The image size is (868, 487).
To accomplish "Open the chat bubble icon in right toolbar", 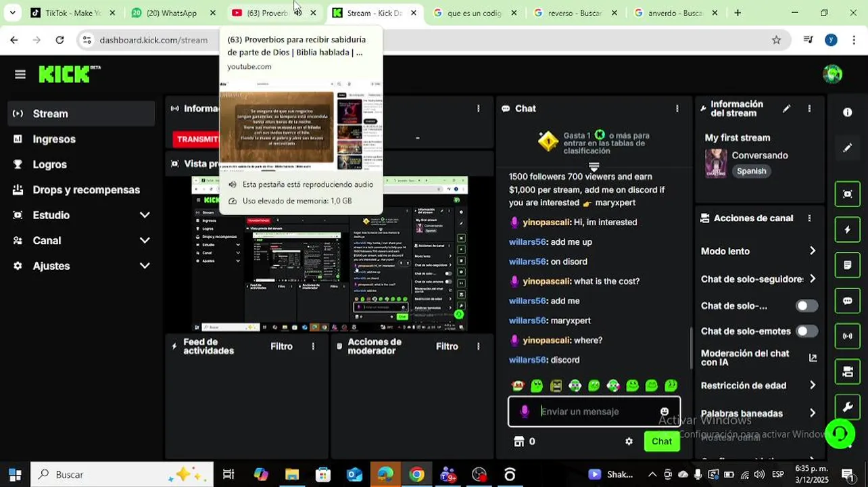I will pos(847,301).
